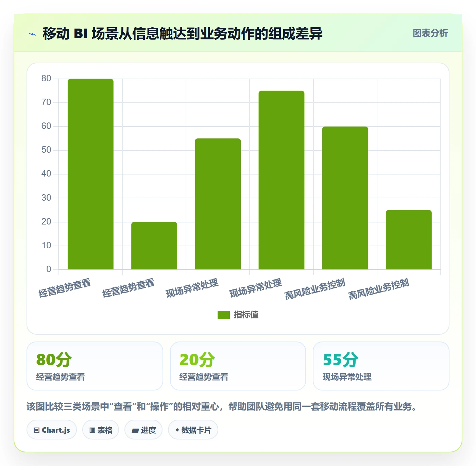
Task: Click the 60-value bar in the chart
Action: (345, 198)
